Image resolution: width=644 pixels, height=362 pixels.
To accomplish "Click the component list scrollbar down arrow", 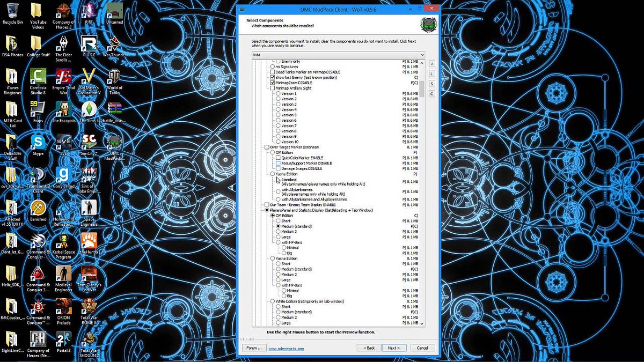I will 422,323.
